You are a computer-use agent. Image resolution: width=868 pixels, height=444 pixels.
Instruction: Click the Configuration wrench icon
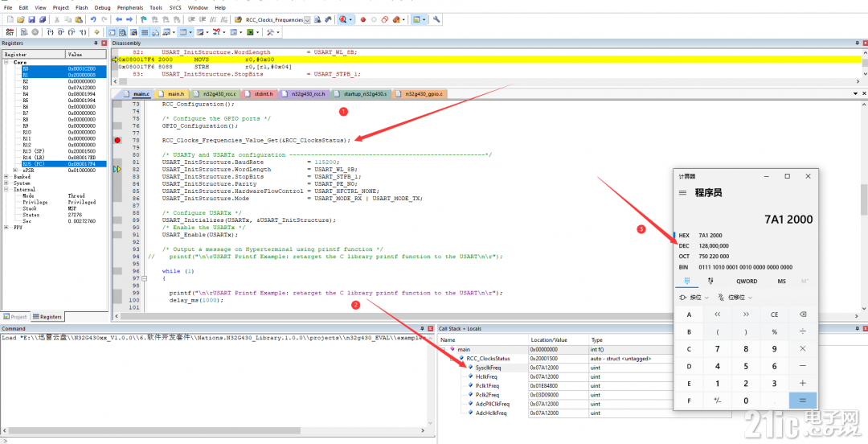click(436, 19)
